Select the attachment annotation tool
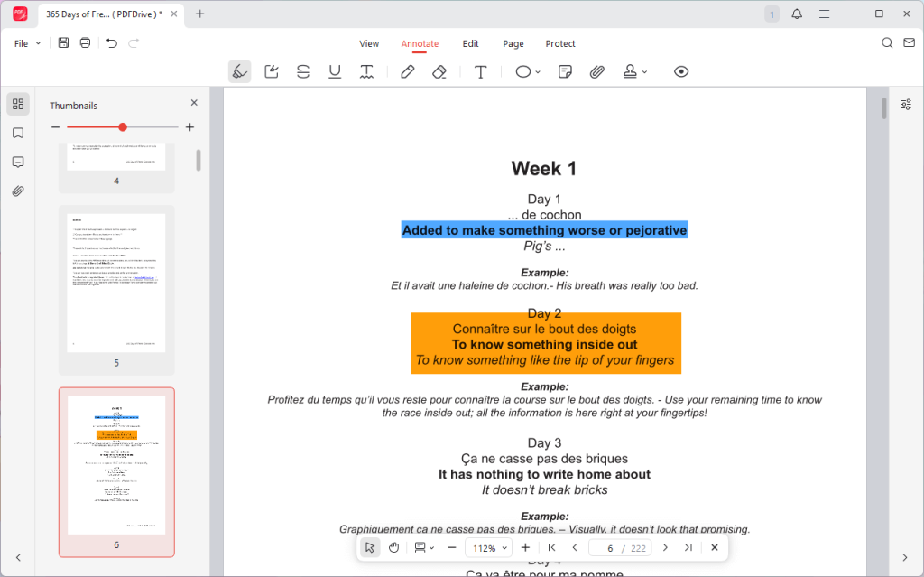This screenshot has width=924, height=577. 596,71
